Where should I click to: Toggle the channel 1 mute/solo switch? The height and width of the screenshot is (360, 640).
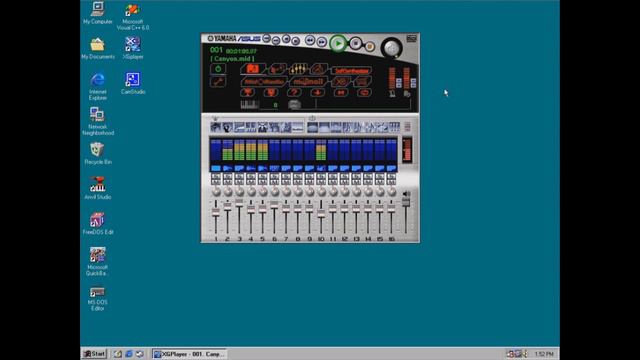[216, 178]
